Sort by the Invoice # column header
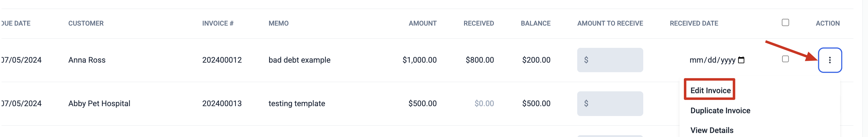 (x=218, y=23)
